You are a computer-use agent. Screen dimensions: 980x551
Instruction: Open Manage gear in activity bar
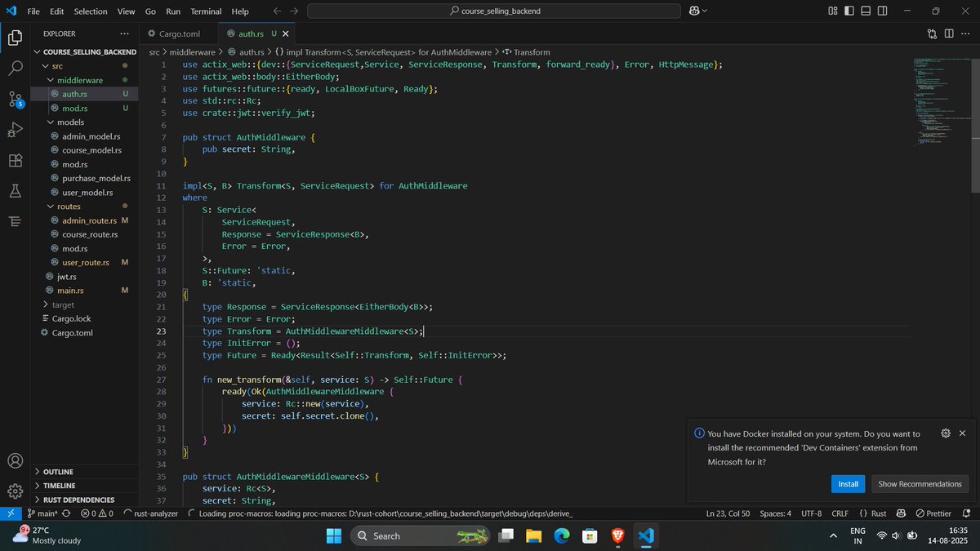(15, 491)
